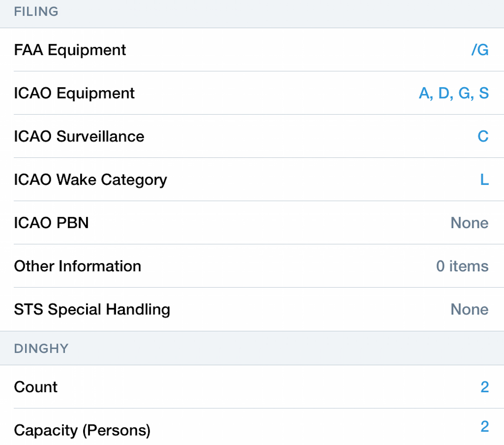Open STS Special Handling setting
The image size is (504, 445).
point(92,309)
